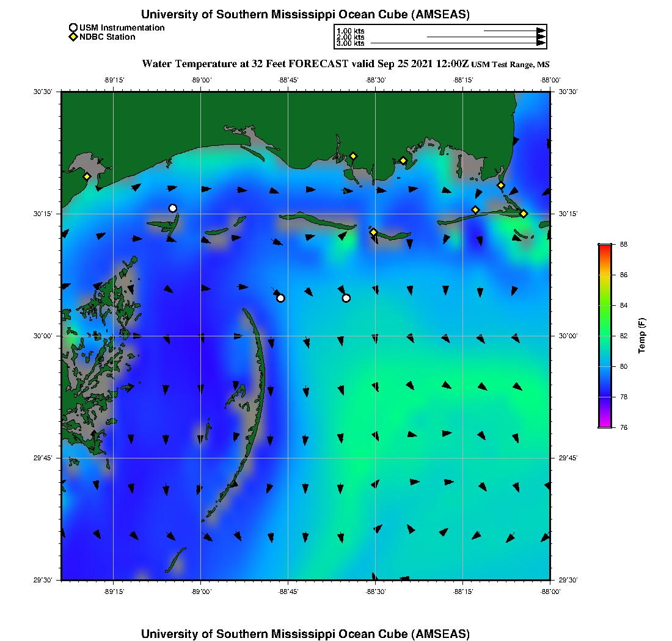Click the USM circle marker nearest -88°45' gridline
672x641 pixels.
tap(280, 298)
